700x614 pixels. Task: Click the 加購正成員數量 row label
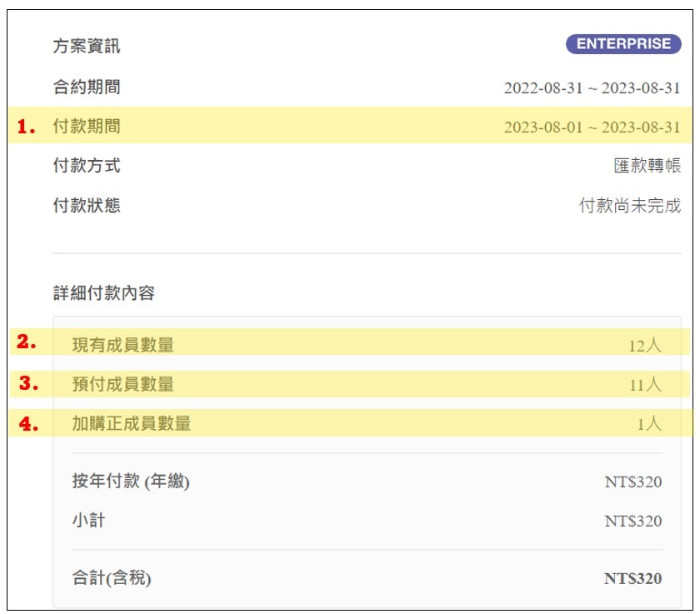tap(132, 424)
